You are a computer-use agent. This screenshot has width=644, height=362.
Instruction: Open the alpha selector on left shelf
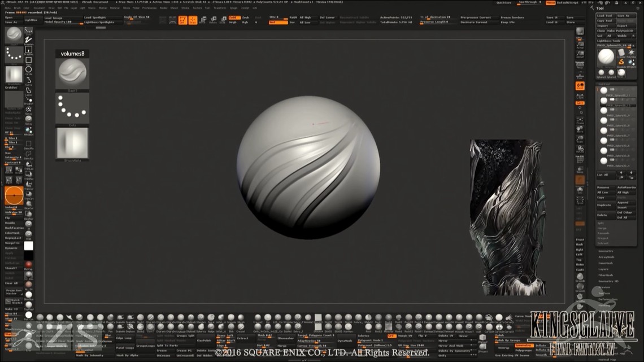(x=14, y=75)
